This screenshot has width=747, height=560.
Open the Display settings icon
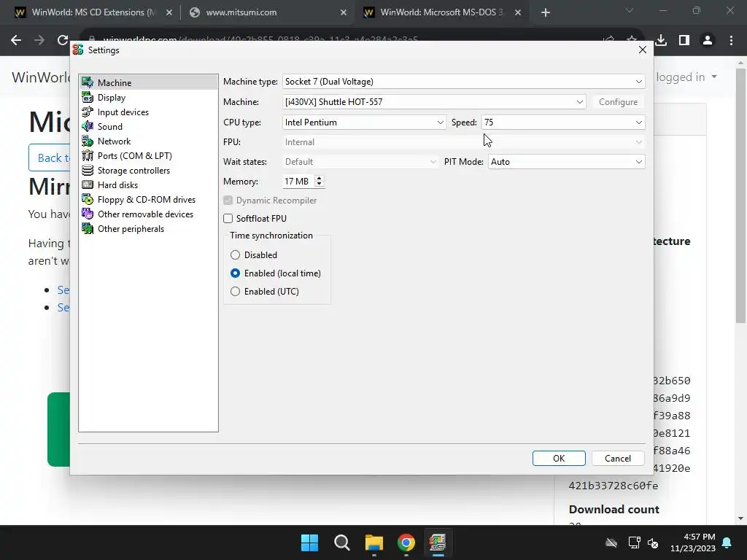point(88,97)
